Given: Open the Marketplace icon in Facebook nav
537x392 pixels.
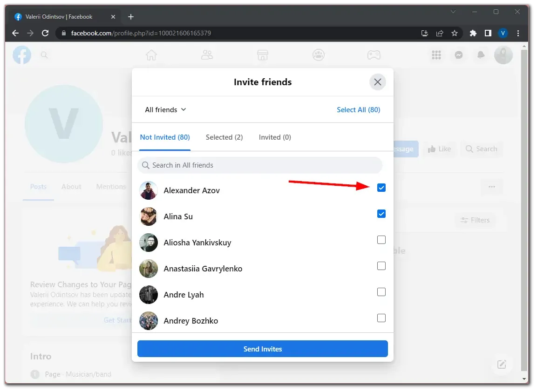Looking at the screenshot, I should [x=263, y=55].
